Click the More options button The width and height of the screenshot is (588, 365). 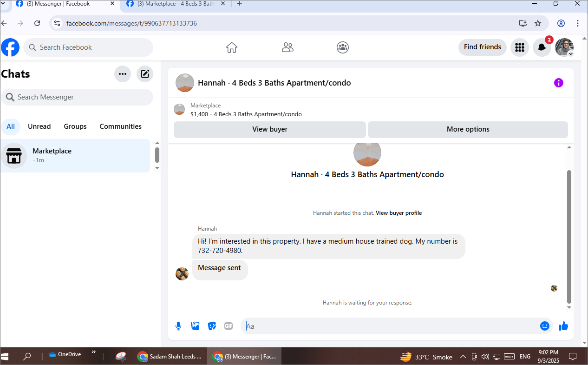coord(468,129)
